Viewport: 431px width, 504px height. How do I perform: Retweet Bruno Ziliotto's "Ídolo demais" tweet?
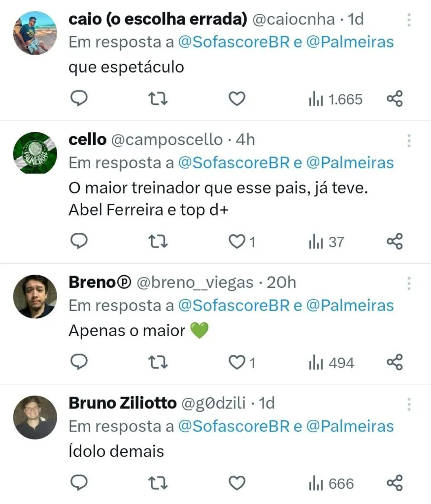click(x=158, y=483)
